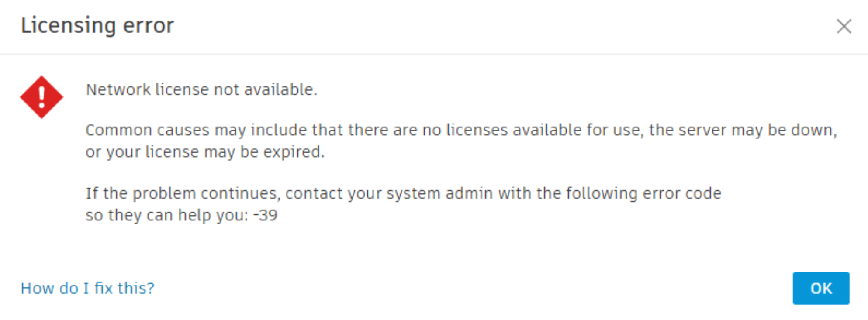This screenshot has height=320, width=868.
Task: Open the "How do I fix this?" link
Action: [87, 288]
